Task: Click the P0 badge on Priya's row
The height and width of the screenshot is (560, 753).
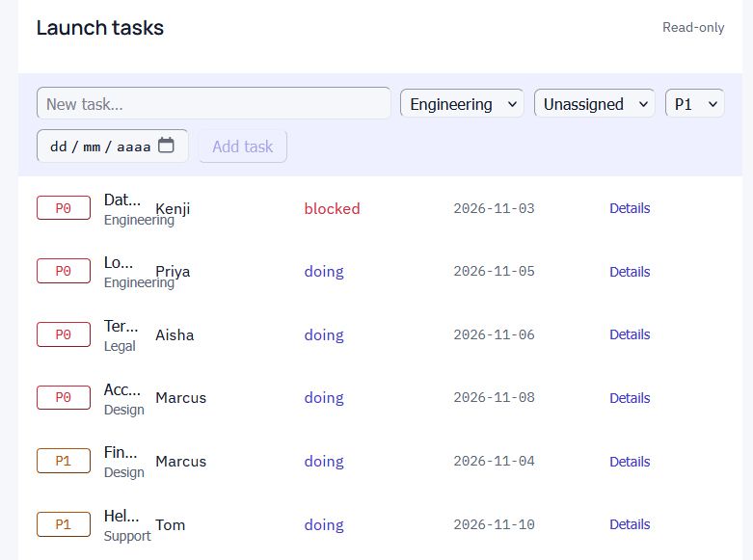Action: coord(64,271)
